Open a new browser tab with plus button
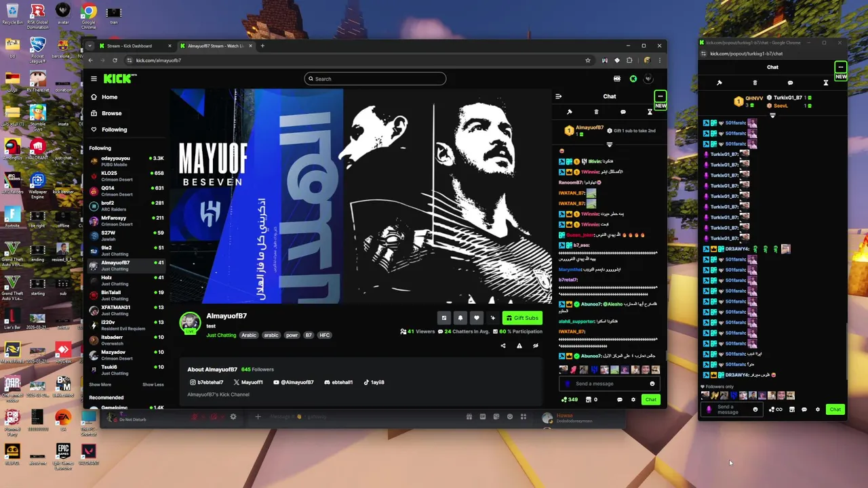Screen dimensions: 868x488 click(x=263, y=46)
